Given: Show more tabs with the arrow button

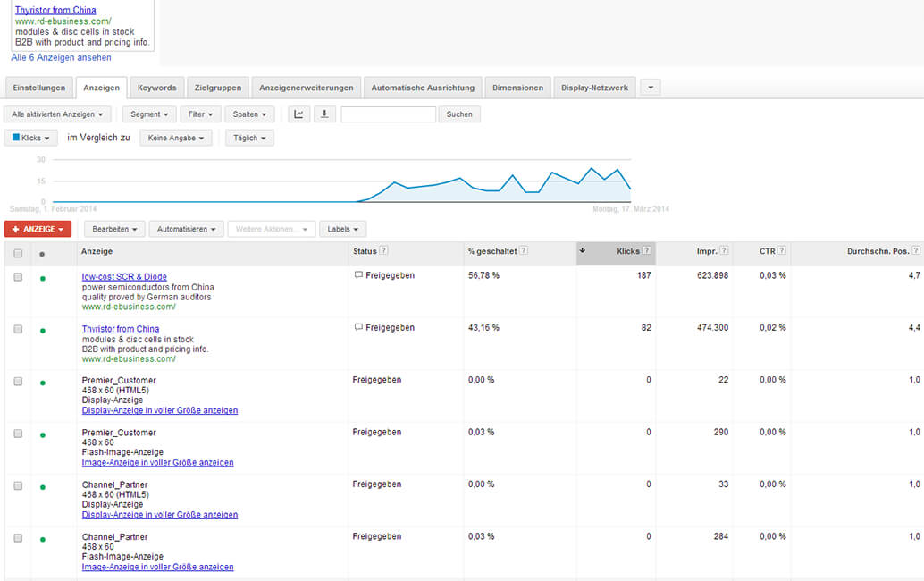Looking at the screenshot, I should pyautogui.click(x=651, y=88).
